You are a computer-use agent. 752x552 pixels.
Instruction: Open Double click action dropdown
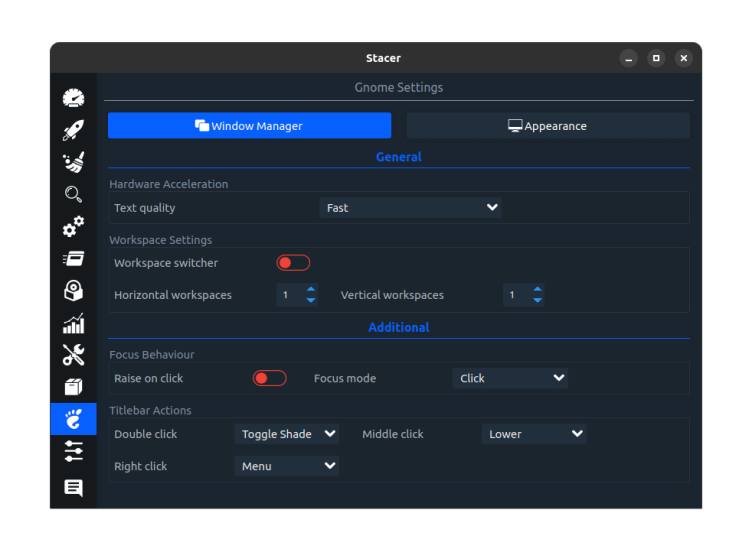point(287,434)
